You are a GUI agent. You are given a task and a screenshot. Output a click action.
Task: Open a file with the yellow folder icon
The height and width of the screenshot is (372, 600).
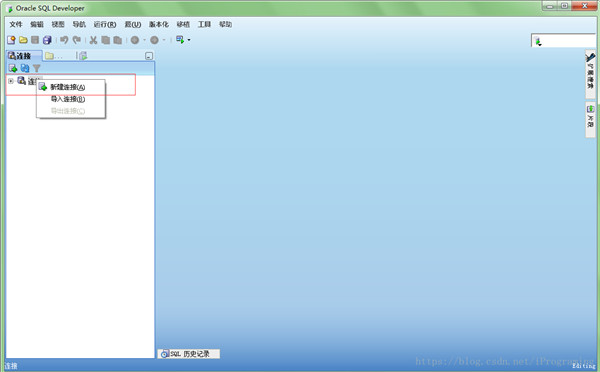point(23,40)
